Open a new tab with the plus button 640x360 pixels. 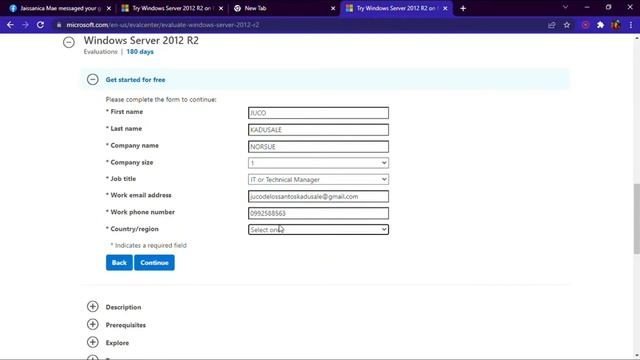tap(463, 8)
